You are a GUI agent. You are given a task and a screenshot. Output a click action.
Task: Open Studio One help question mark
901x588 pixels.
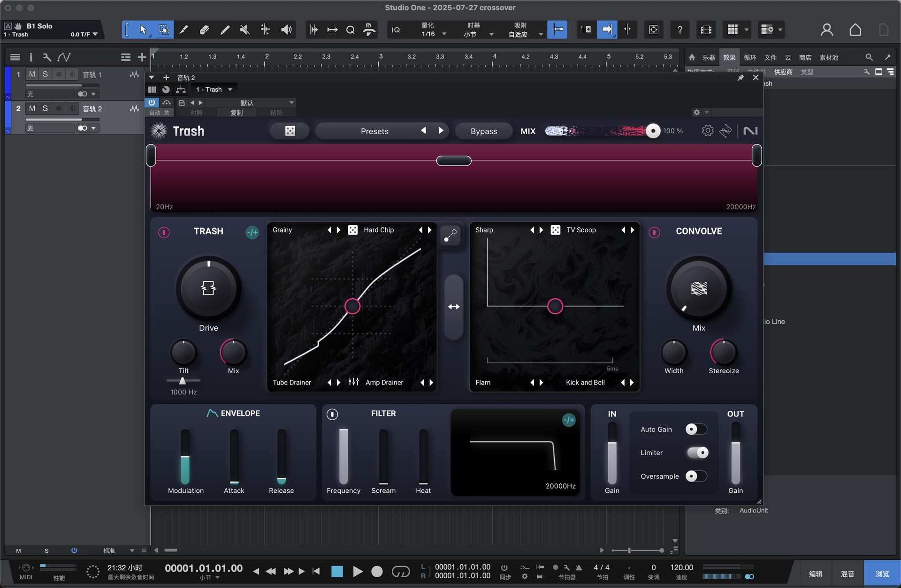(x=680, y=30)
